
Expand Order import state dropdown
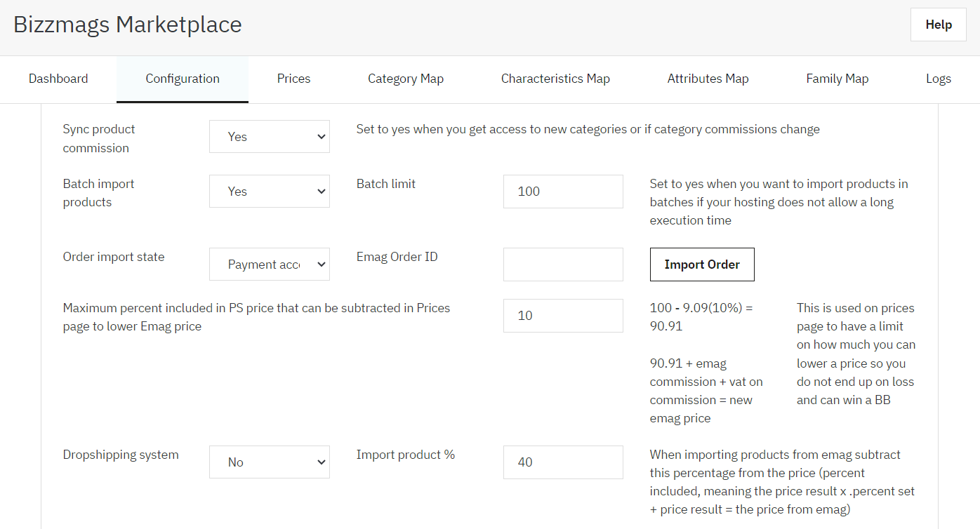point(270,264)
